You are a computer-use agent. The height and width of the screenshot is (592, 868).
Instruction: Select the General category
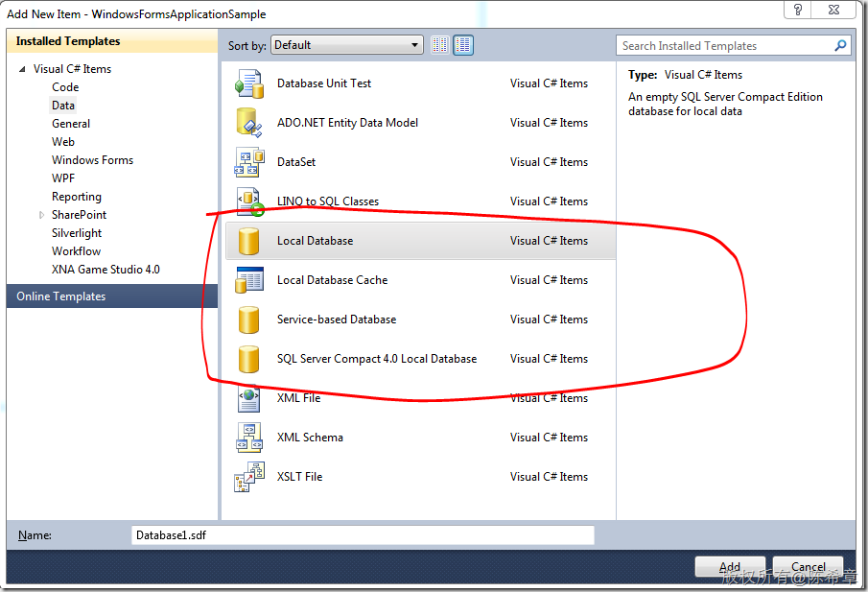click(71, 124)
